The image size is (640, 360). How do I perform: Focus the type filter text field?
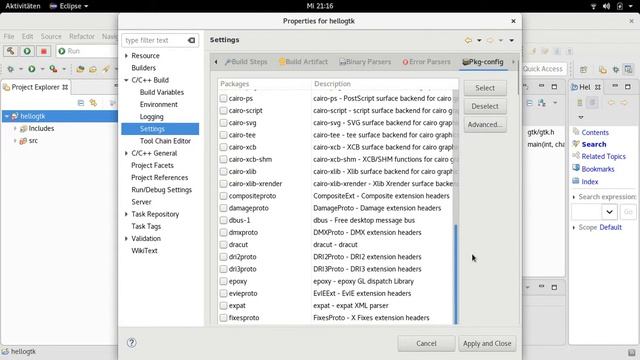pos(154,40)
